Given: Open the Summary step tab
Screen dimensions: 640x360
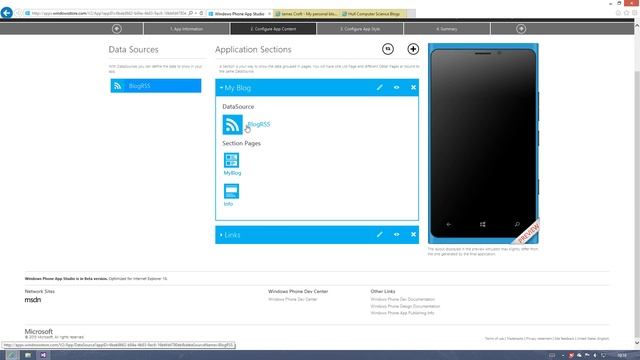Looking at the screenshot, I should pos(447,29).
